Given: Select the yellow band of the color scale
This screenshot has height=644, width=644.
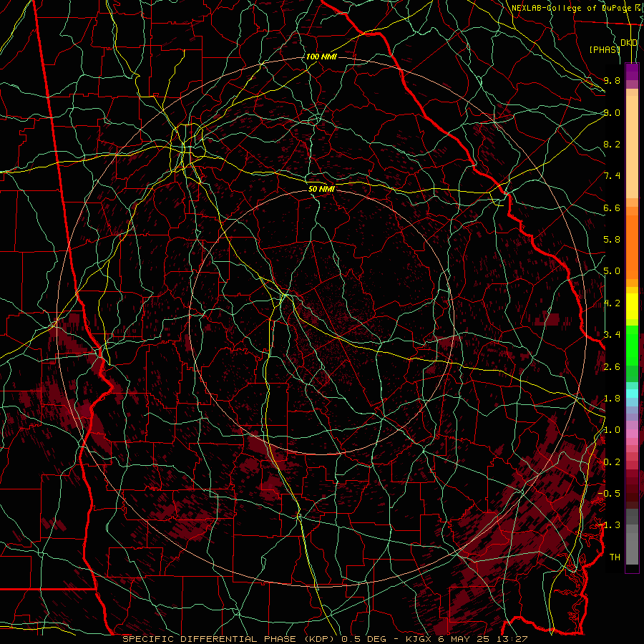Looking at the screenshot, I should point(632,306).
